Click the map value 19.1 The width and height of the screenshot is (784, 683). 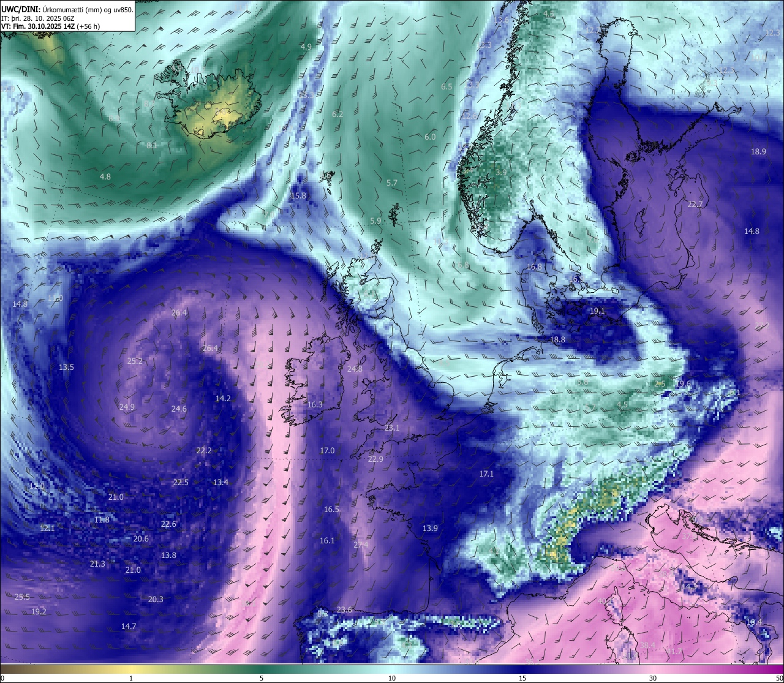tap(597, 311)
